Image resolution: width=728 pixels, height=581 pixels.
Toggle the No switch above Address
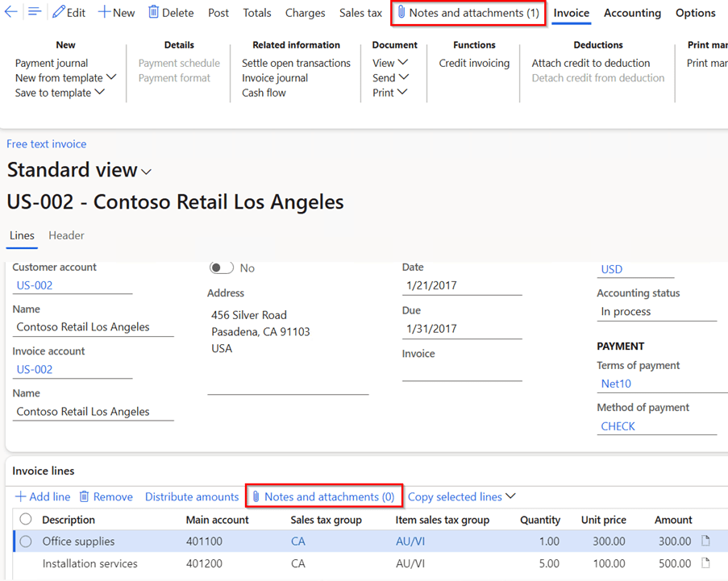[221, 268]
